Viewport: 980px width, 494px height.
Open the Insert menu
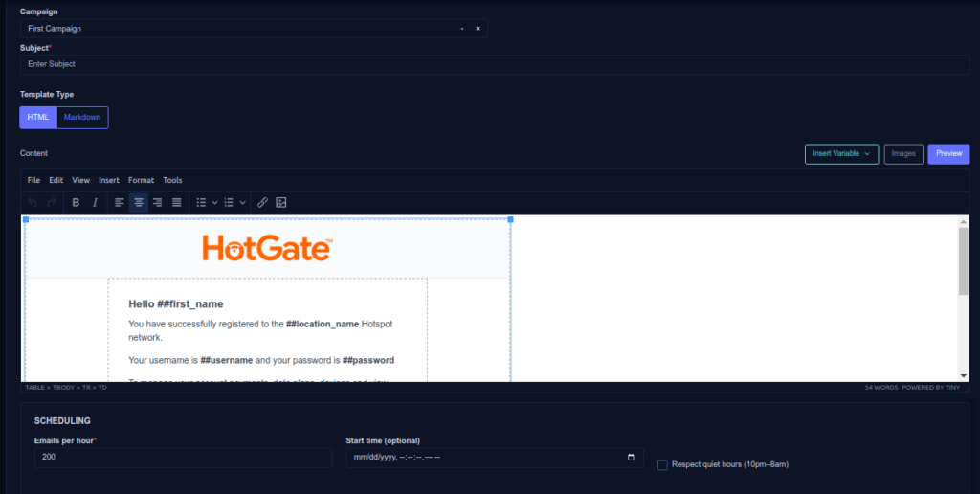[109, 180]
